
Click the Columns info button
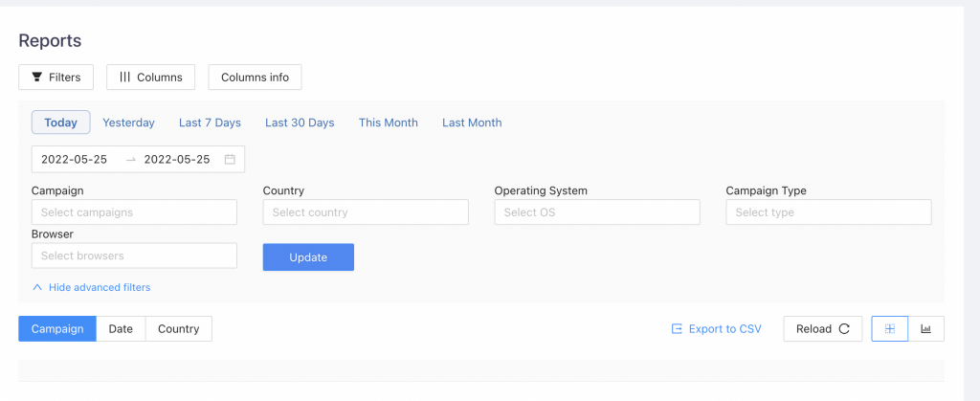point(255,78)
